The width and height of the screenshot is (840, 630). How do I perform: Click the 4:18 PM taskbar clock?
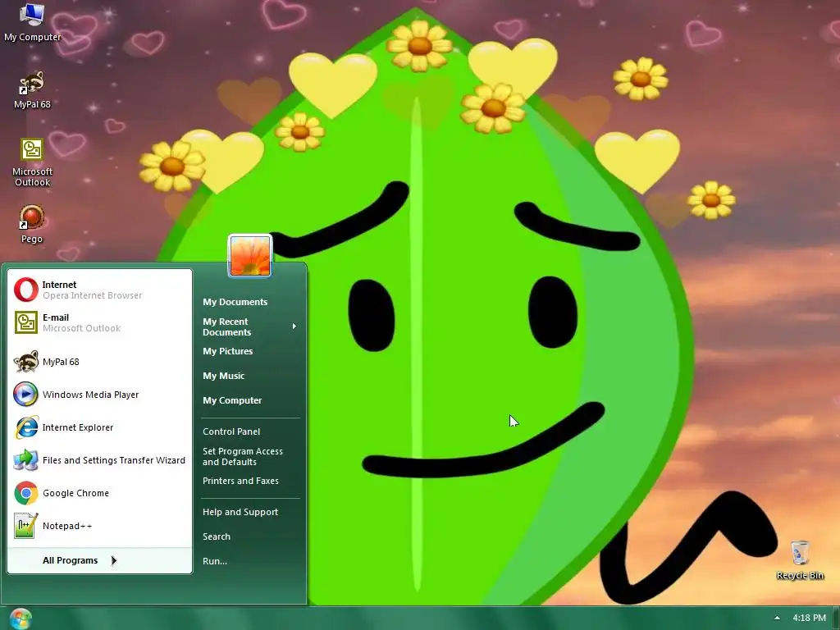810,618
